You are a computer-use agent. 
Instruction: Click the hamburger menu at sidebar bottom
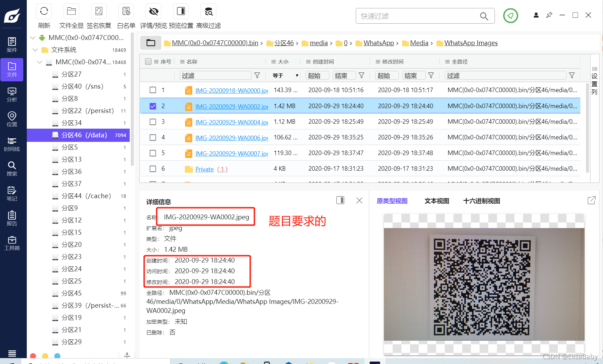coord(12,353)
